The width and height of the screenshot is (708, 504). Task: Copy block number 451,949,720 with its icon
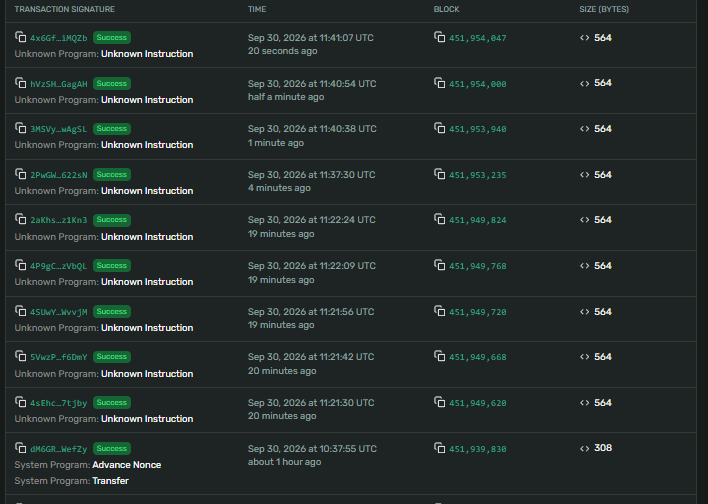pyautogui.click(x=439, y=311)
